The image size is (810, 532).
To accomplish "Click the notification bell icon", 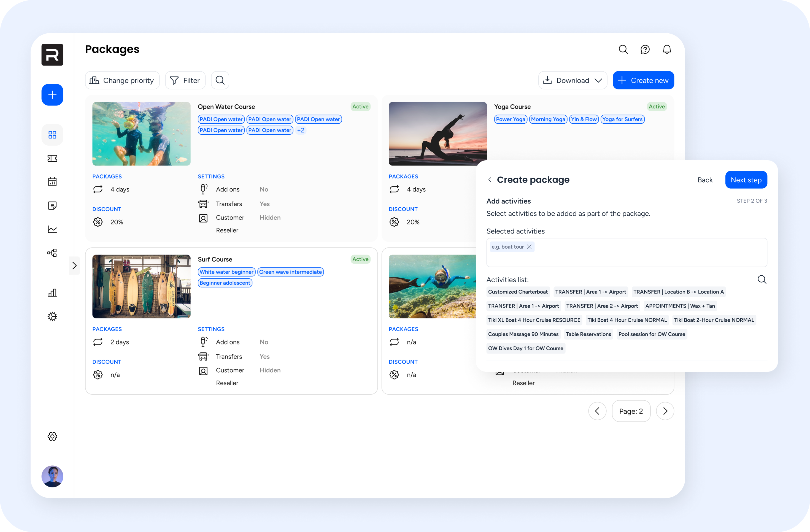I will tap(666, 50).
